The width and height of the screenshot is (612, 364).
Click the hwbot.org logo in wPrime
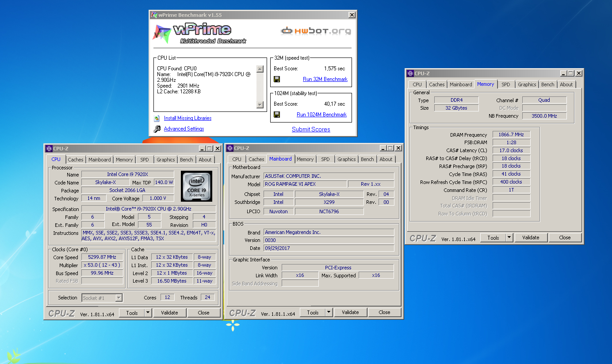[316, 31]
